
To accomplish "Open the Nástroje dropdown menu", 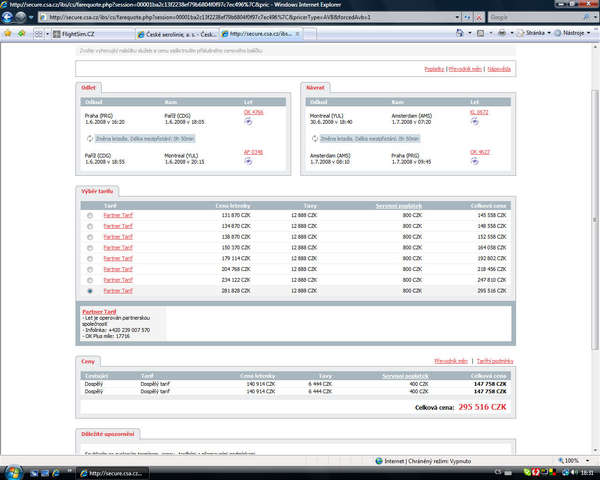I will [x=575, y=33].
